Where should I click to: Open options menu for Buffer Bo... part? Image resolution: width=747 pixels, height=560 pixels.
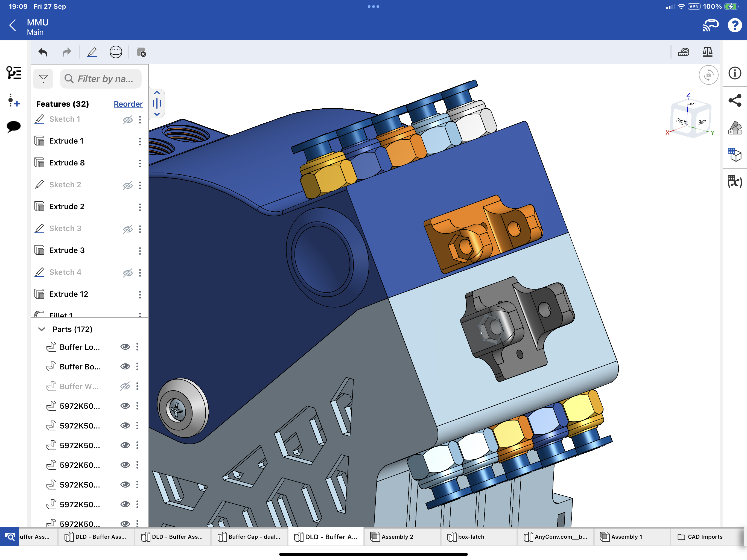click(x=137, y=366)
